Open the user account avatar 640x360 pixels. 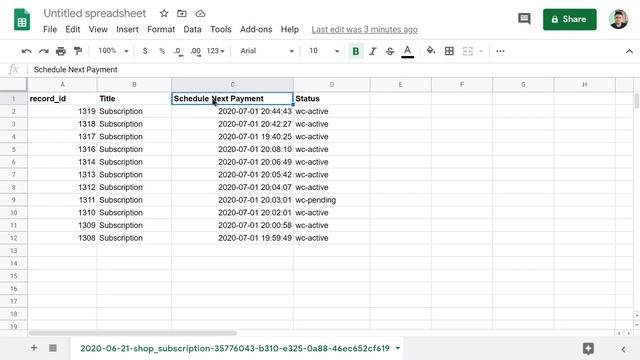618,19
